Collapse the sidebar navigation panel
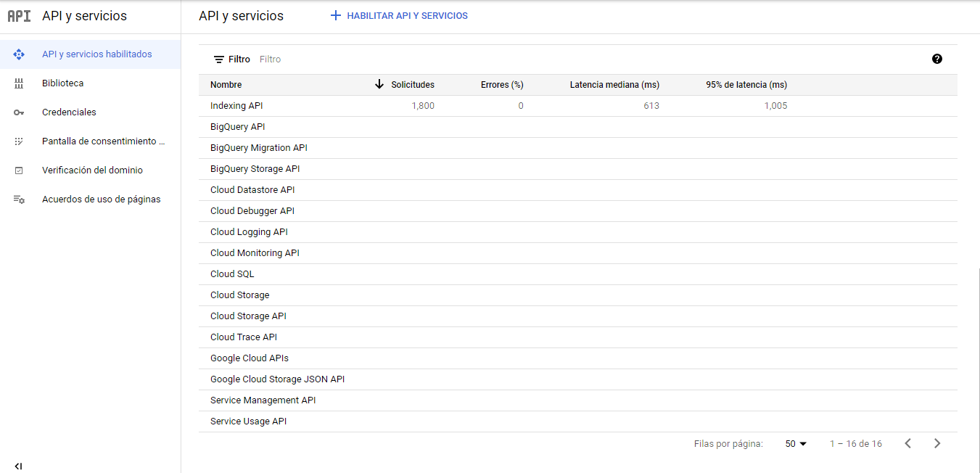Image resolution: width=980 pixels, height=473 pixels. (18, 466)
